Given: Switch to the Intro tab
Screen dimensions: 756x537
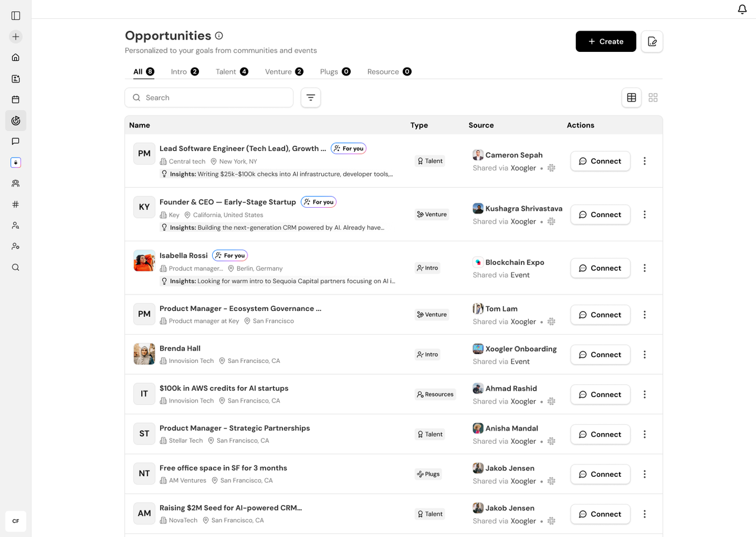Looking at the screenshot, I should (185, 71).
